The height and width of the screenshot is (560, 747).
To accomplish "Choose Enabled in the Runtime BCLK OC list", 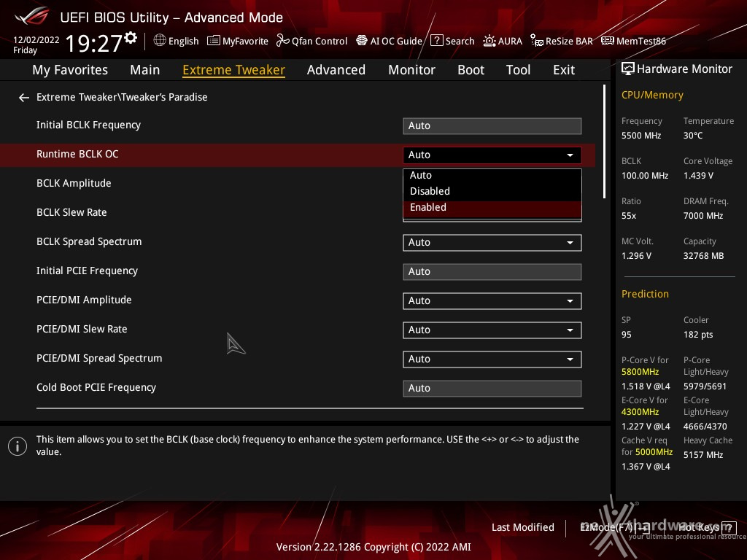I will [x=492, y=207].
